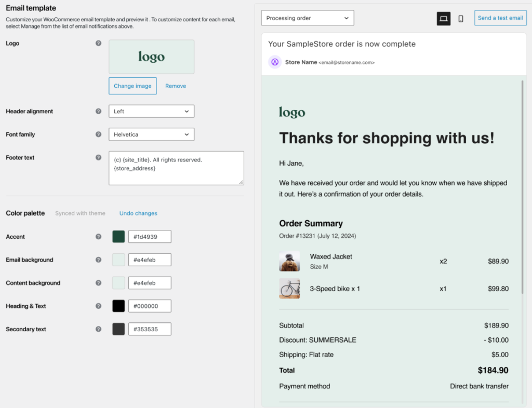The height and width of the screenshot is (408, 532).
Task: Open the Helvetica font family dropdown
Action: (151, 134)
